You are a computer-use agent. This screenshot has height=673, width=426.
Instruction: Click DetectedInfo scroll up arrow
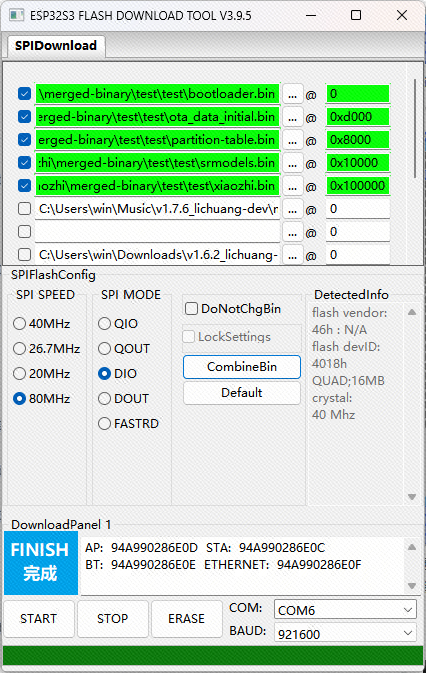[412, 312]
